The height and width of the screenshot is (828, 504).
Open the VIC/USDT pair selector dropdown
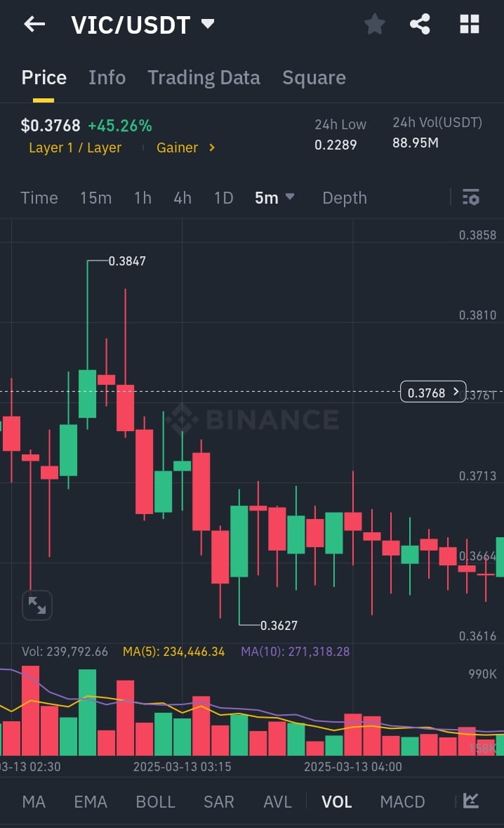(142, 25)
